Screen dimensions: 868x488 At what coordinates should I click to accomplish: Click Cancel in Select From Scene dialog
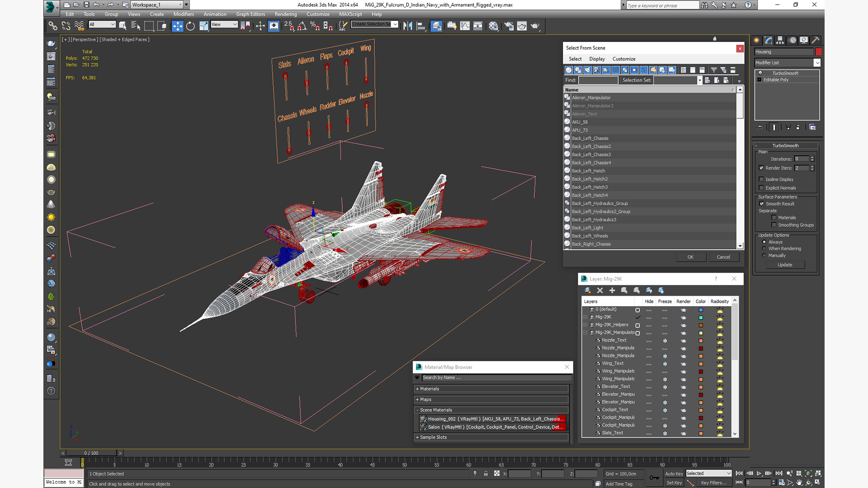(723, 257)
